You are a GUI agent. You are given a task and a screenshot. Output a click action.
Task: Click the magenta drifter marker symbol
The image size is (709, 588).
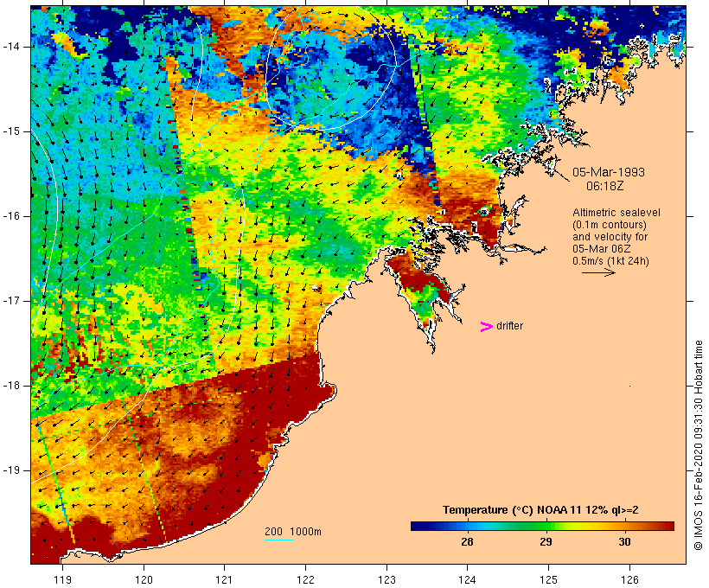pos(487,327)
